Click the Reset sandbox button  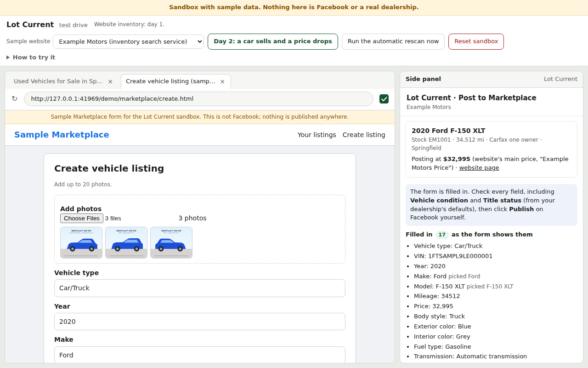click(x=476, y=41)
